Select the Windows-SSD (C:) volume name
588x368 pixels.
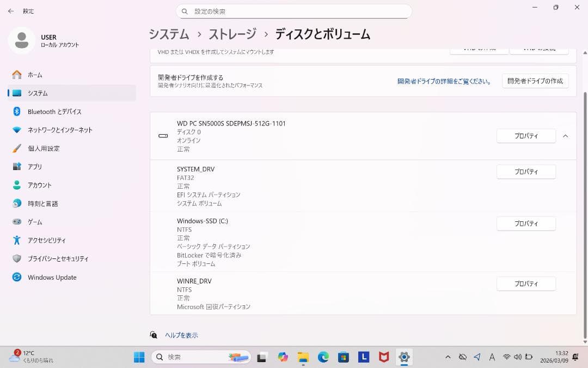[203, 221]
